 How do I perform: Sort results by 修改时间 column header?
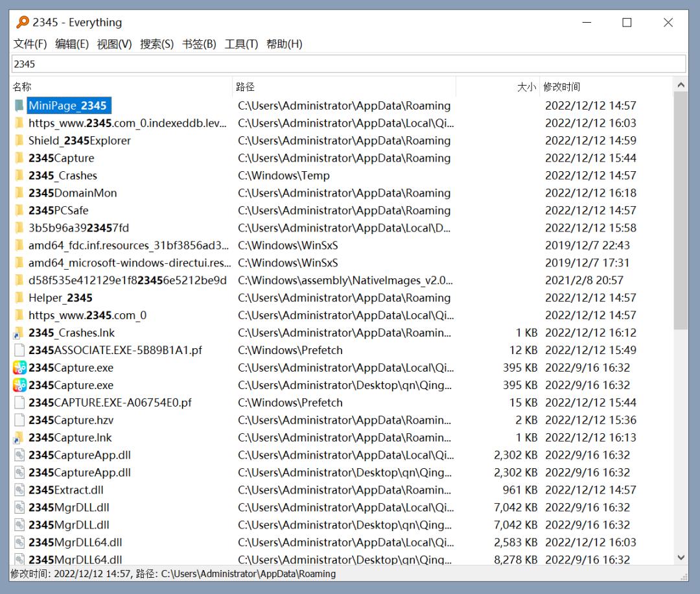click(x=606, y=87)
